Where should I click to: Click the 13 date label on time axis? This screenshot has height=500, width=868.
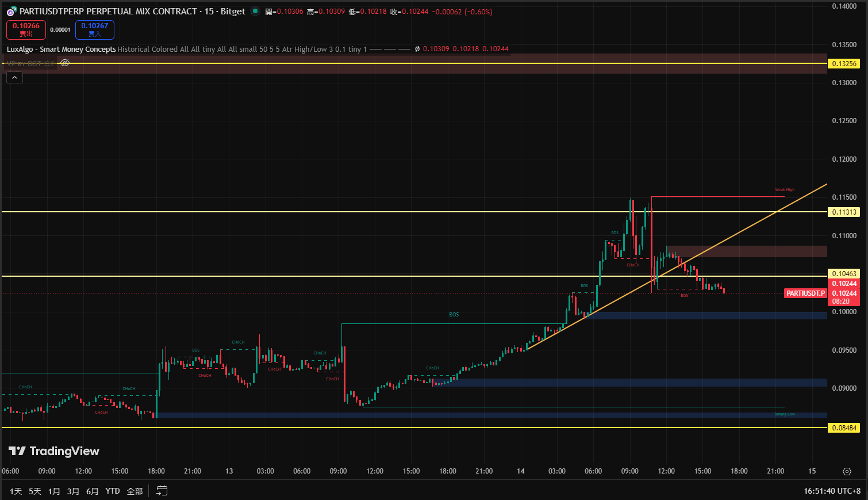tap(229, 471)
